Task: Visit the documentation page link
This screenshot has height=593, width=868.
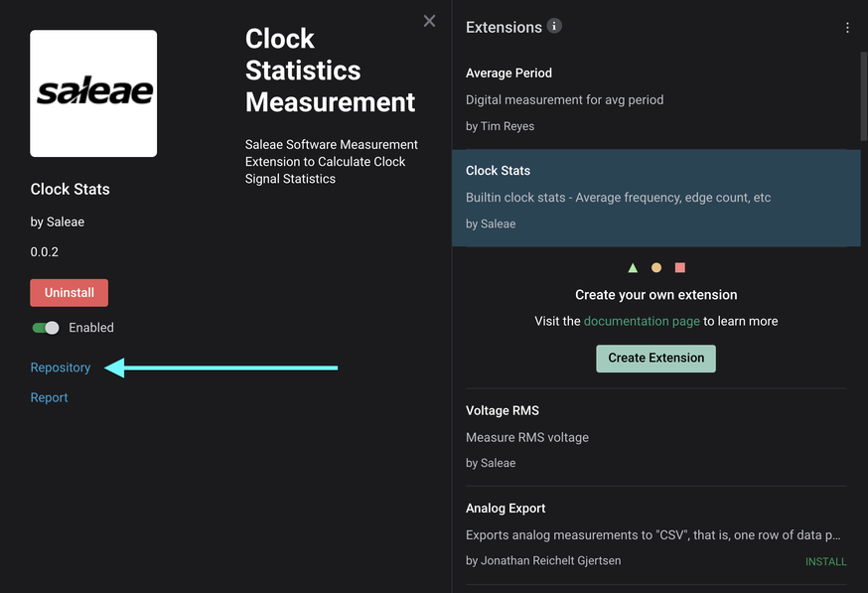Action: point(641,321)
